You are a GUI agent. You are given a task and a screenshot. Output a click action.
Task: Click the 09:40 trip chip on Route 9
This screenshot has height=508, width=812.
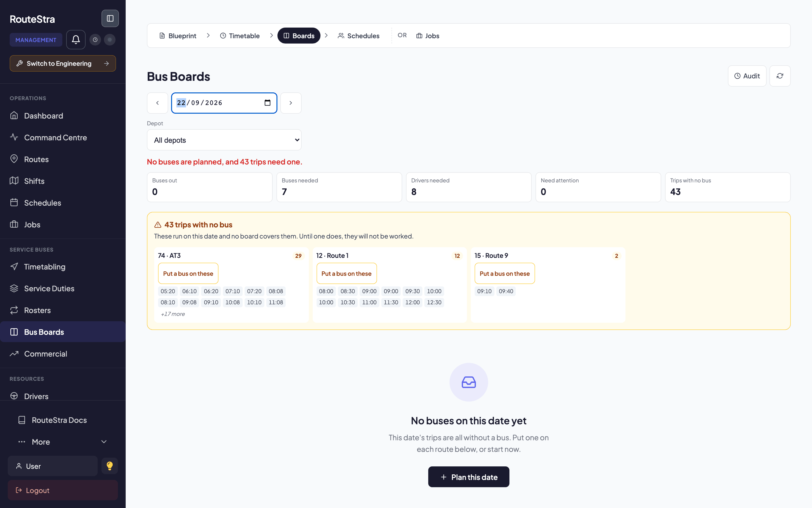pos(506,291)
